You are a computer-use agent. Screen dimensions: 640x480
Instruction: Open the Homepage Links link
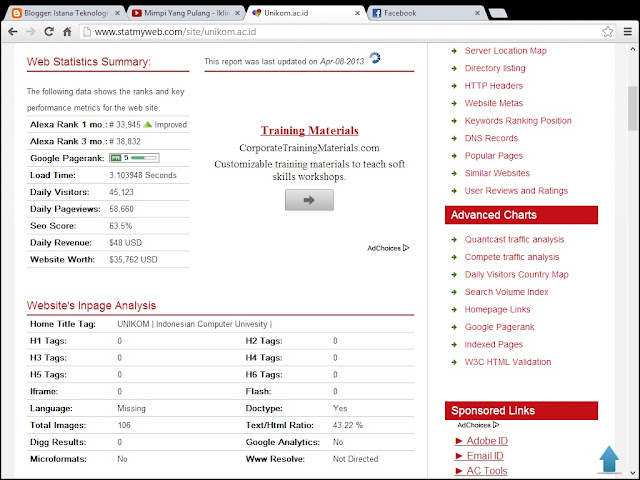497,310
